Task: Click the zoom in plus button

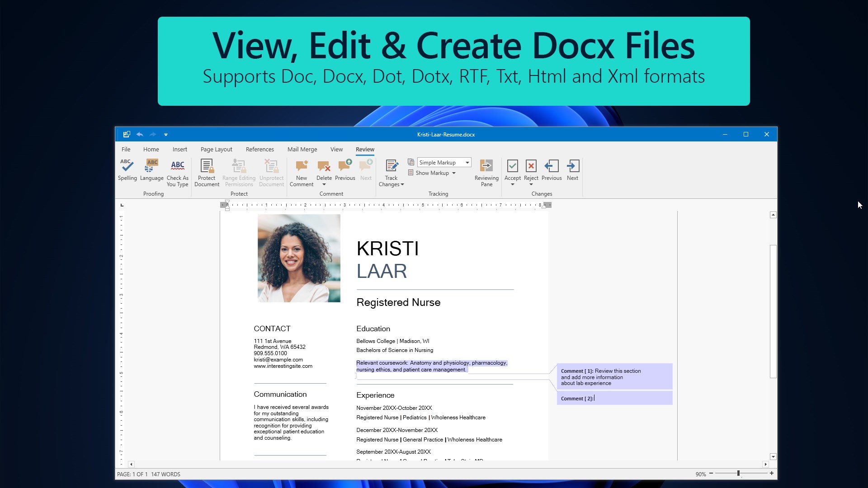Action: click(x=772, y=473)
